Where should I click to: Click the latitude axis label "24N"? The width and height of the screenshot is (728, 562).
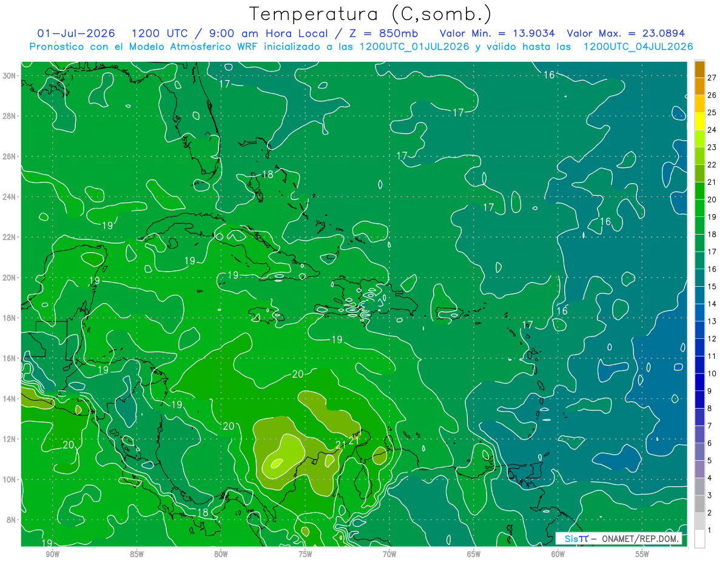8,197
